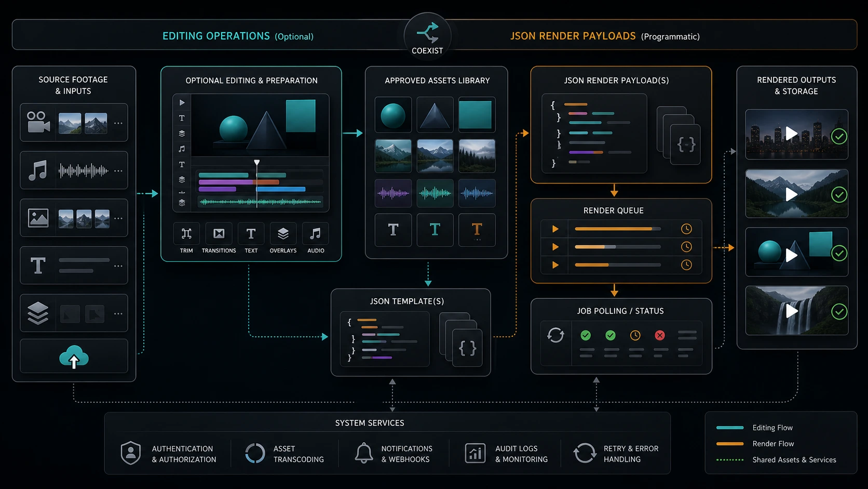Click the Coexist arrows icon
868x489 pixels.
[427, 33]
